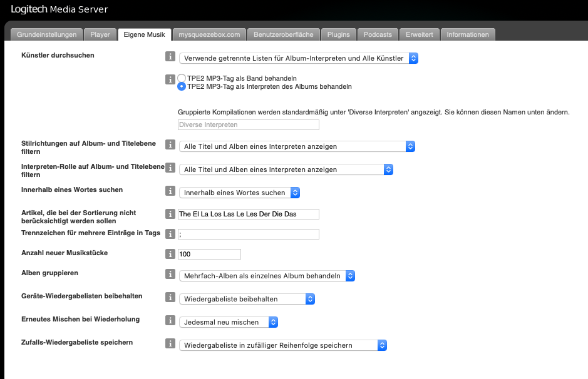Switch to the Grundeinstellungen tab
This screenshot has height=379, width=588.
pos(47,34)
